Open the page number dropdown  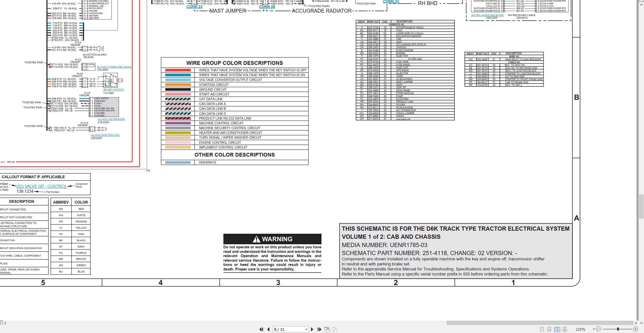point(306,329)
